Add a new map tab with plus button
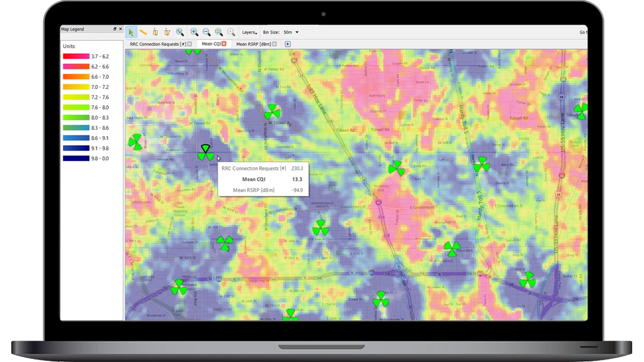The width and height of the screenshot is (644, 362). coord(288,44)
